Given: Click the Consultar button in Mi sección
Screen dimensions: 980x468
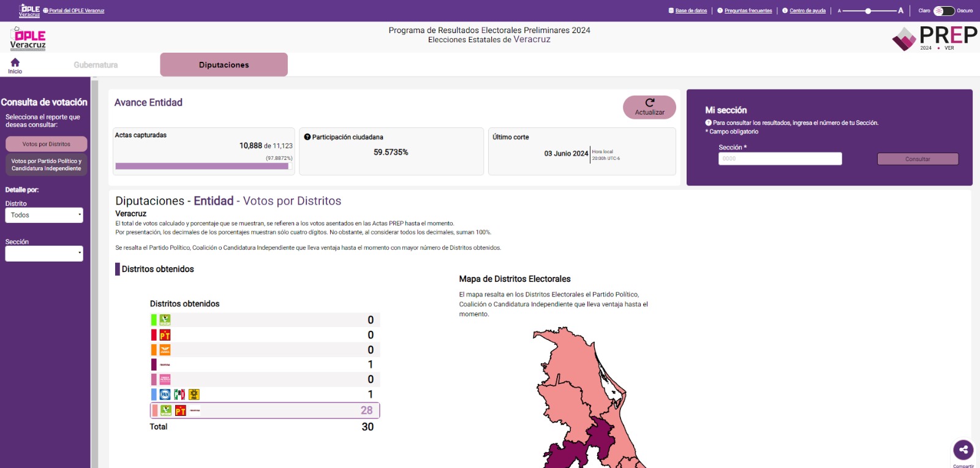Looking at the screenshot, I should [918, 159].
